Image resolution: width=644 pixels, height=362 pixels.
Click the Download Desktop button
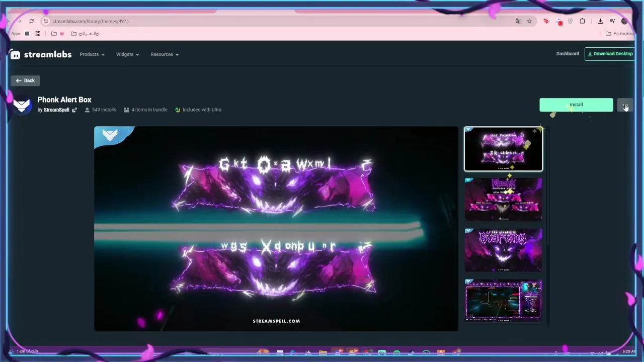coord(610,54)
